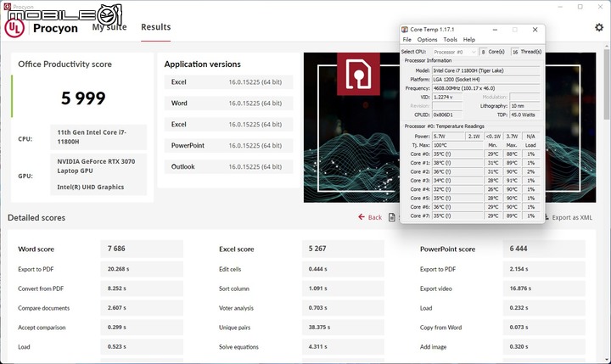Viewport: 611px width, 364px height.
Task: Click the back arrow icon
Action: pos(362,217)
